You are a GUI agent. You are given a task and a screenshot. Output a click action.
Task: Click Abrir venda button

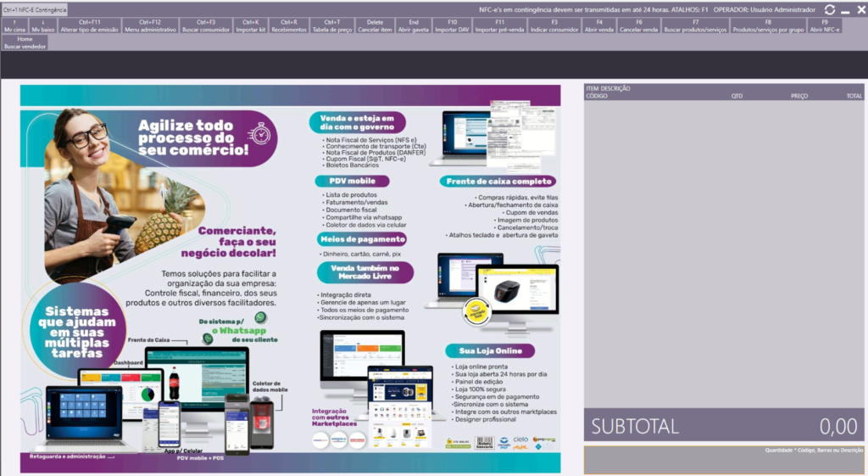(x=599, y=25)
